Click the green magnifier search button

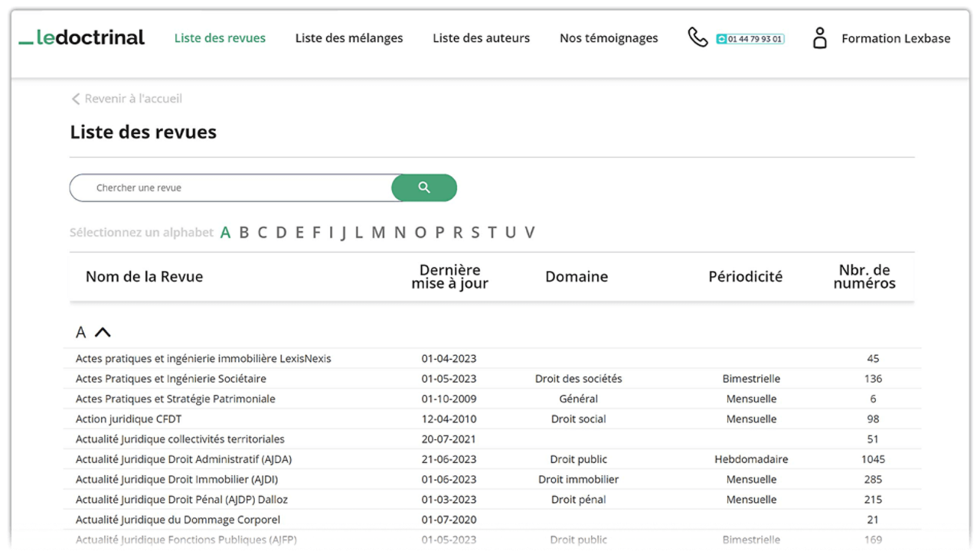pos(424,187)
